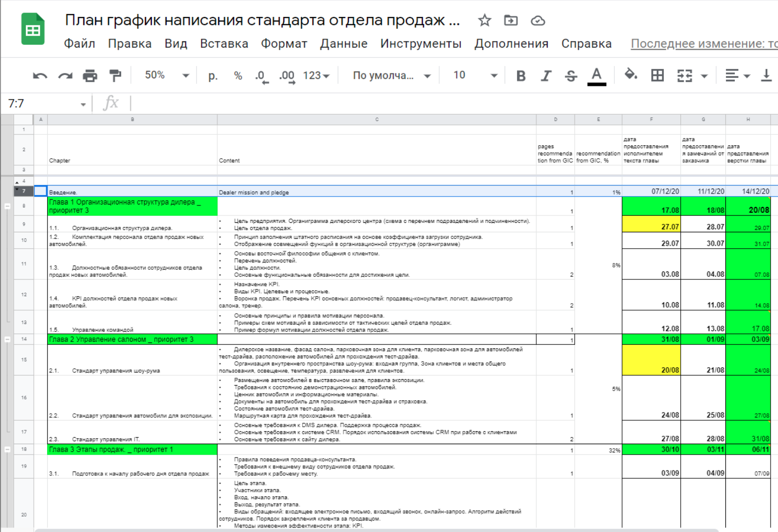Open the 50% zoom dropdown
Image resolution: width=778 pixels, height=532 pixels.
tap(166, 75)
